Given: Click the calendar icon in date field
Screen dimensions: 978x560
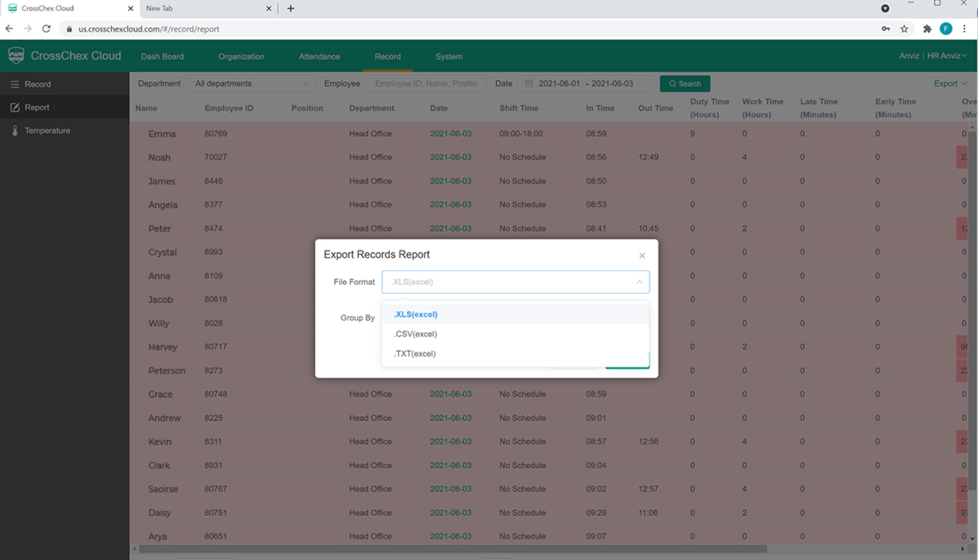Looking at the screenshot, I should (x=529, y=83).
